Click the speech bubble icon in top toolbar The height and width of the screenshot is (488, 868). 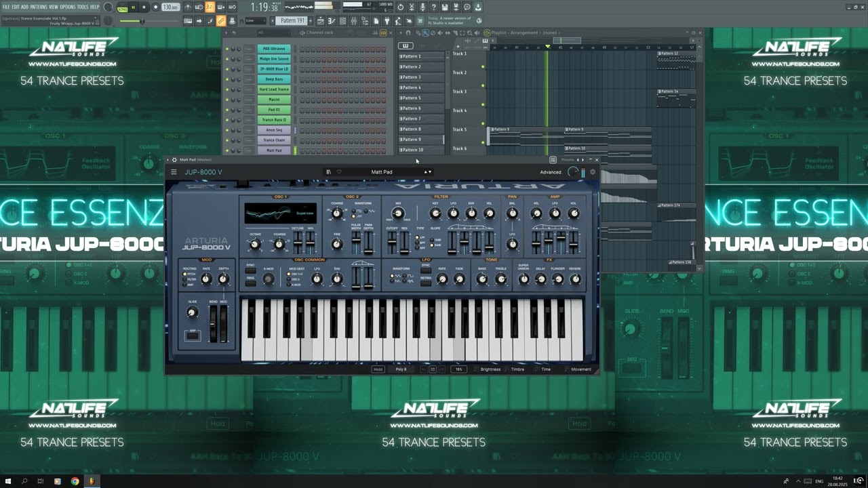tap(467, 7)
